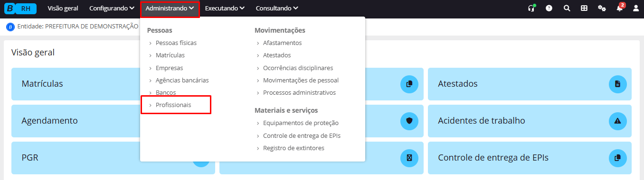Expand the Consultando dropdown menu
This screenshot has height=180, width=644.
277,8
